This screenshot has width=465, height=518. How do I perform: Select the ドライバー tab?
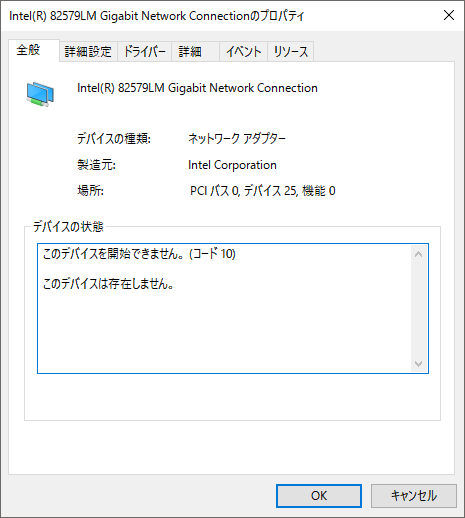(144, 52)
